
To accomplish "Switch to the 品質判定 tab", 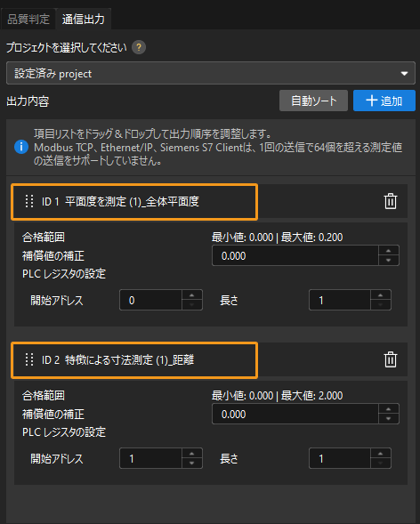I will 28,19.
